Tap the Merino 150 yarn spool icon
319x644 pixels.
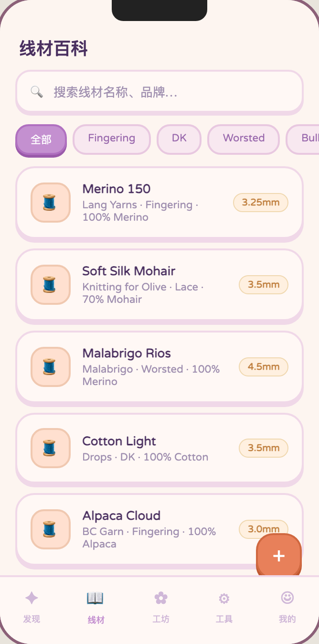pyautogui.click(x=50, y=203)
